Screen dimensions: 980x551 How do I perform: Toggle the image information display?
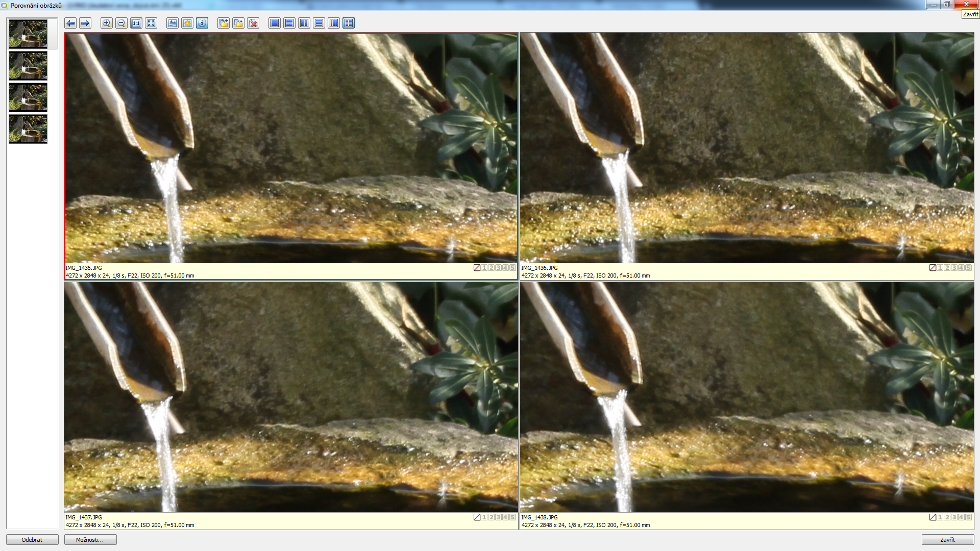(202, 23)
